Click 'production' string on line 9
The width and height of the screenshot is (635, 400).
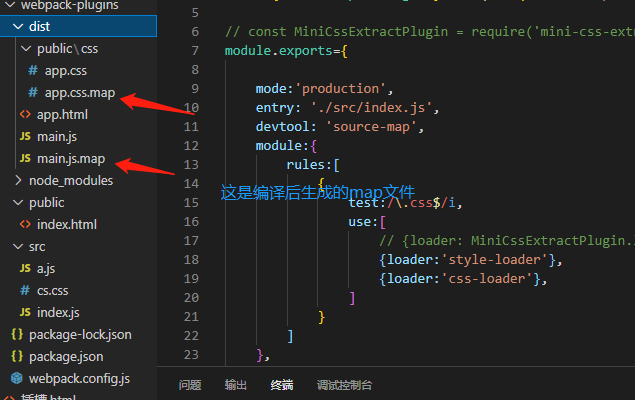click(340, 89)
